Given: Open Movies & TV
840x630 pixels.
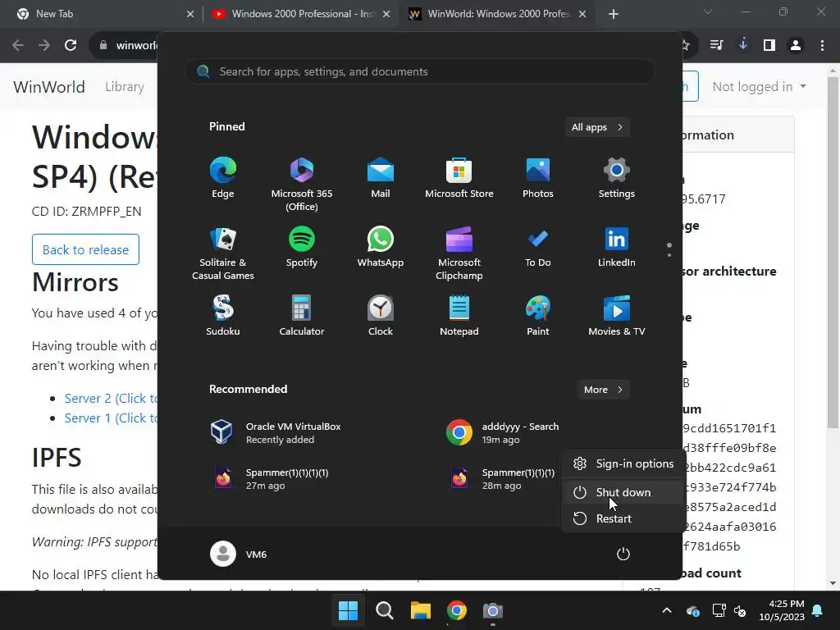Looking at the screenshot, I should click(617, 316).
